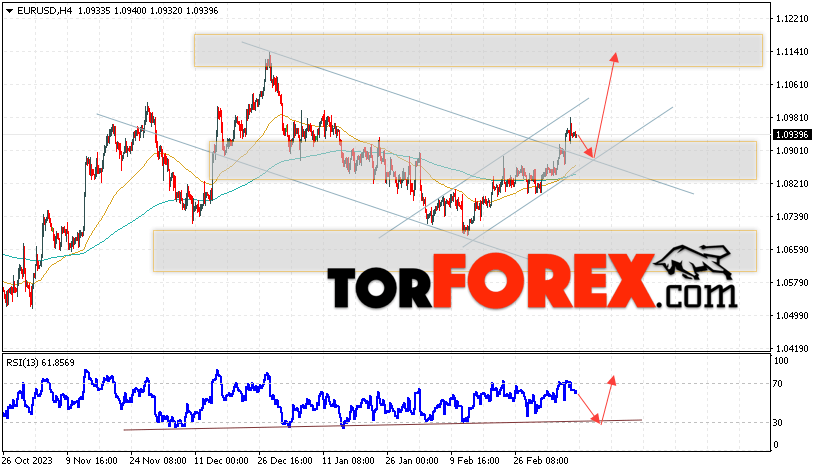Click the 26 Feb 08:00 time axis label
This screenshot has height=472, width=816.
(541, 461)
